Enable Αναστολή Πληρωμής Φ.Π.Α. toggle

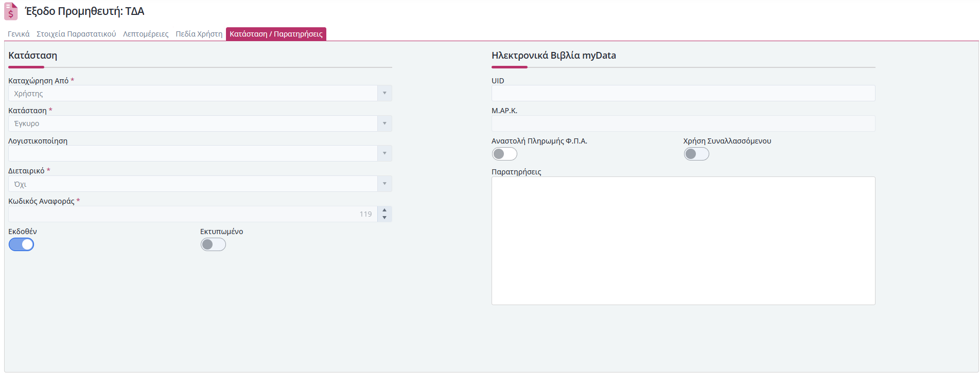[x=504, y=154]
